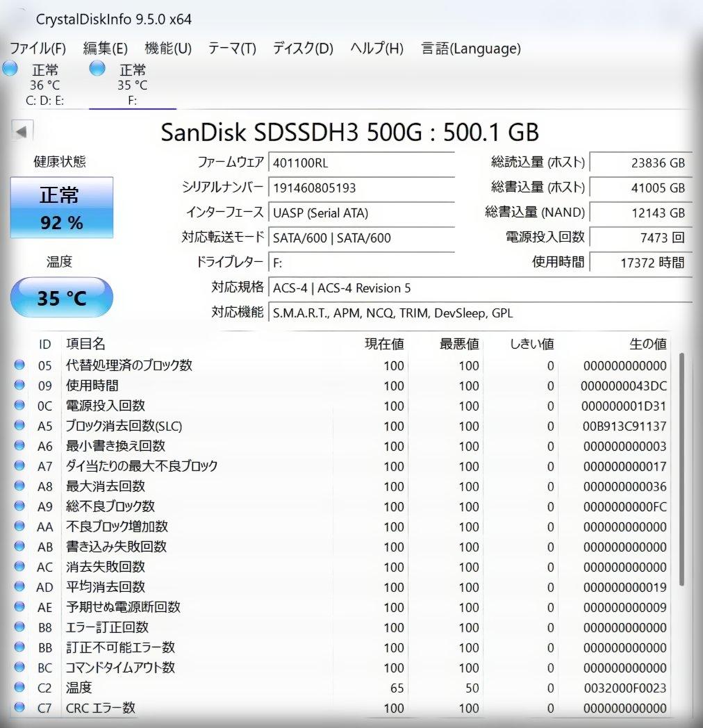
Task: Click the 35 °C temperature button
Action: [x=62, y=297]
